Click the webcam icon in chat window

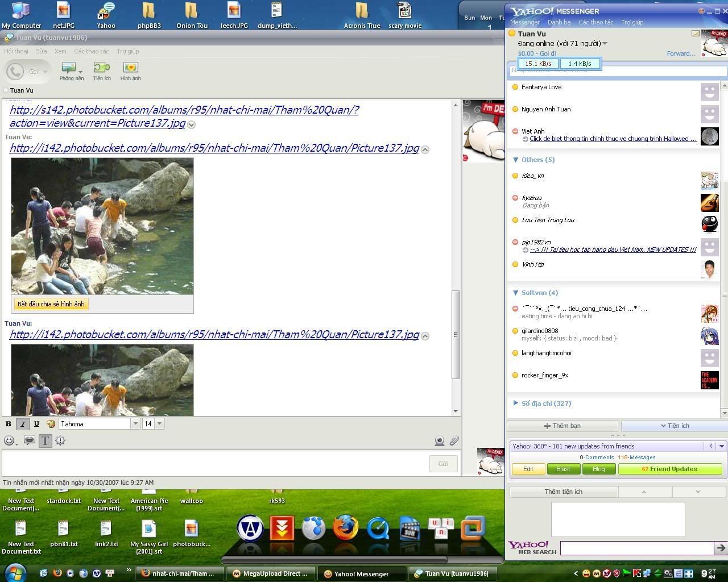[x=439, y=440]
